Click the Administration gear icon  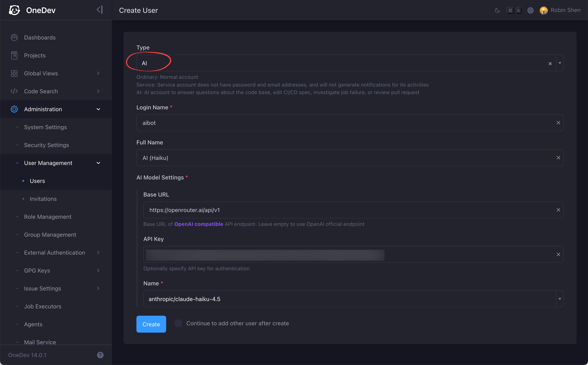pyautogui.click(x=14, y=109)
